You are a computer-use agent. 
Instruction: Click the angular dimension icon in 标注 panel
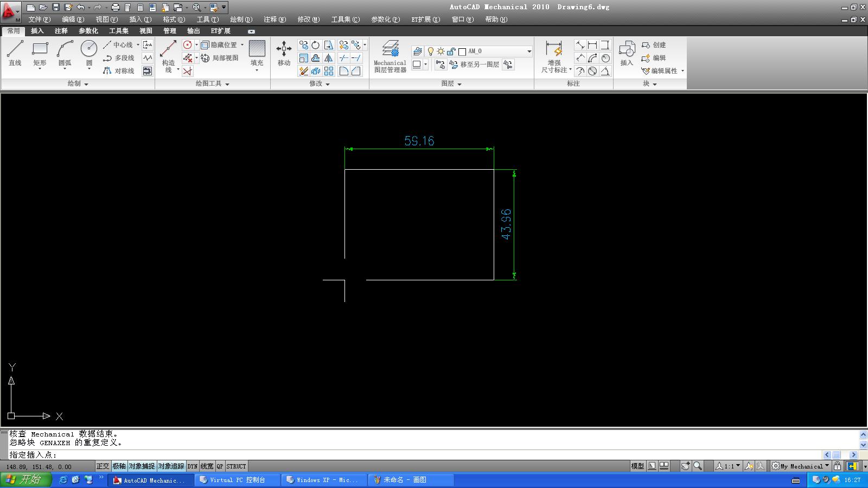(x=605, y=71)
